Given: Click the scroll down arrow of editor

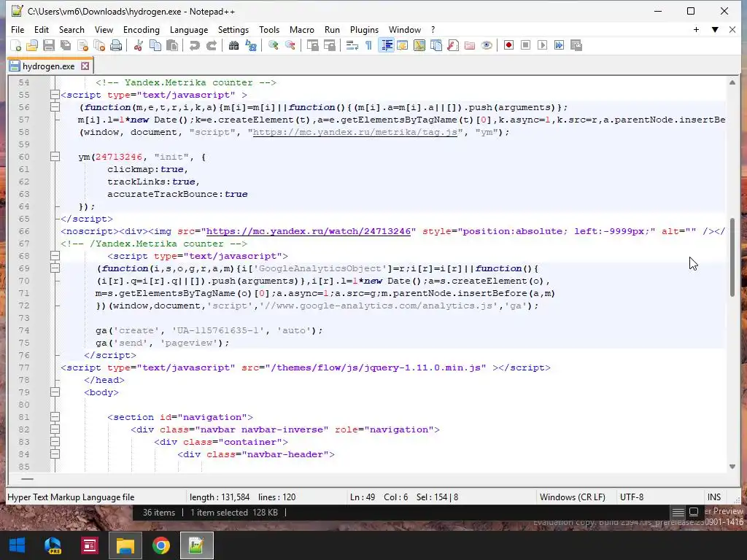Looking at the screenshot, I should (732, 467).
